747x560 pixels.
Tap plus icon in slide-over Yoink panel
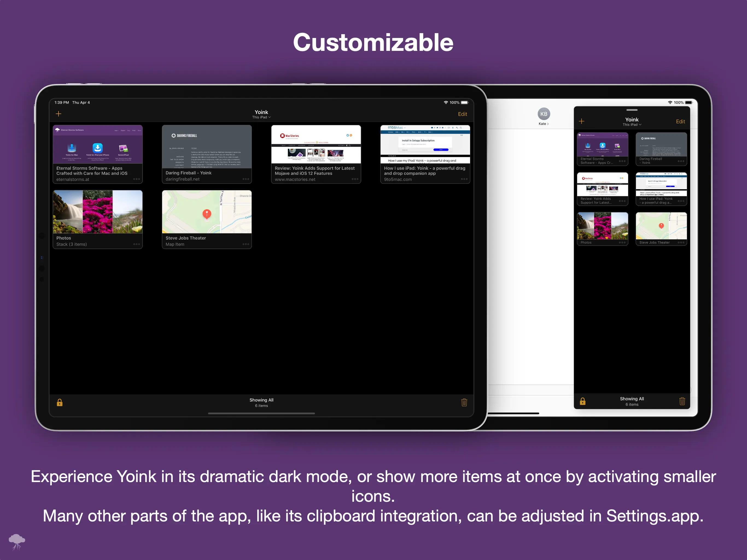[x=582, y=121]
